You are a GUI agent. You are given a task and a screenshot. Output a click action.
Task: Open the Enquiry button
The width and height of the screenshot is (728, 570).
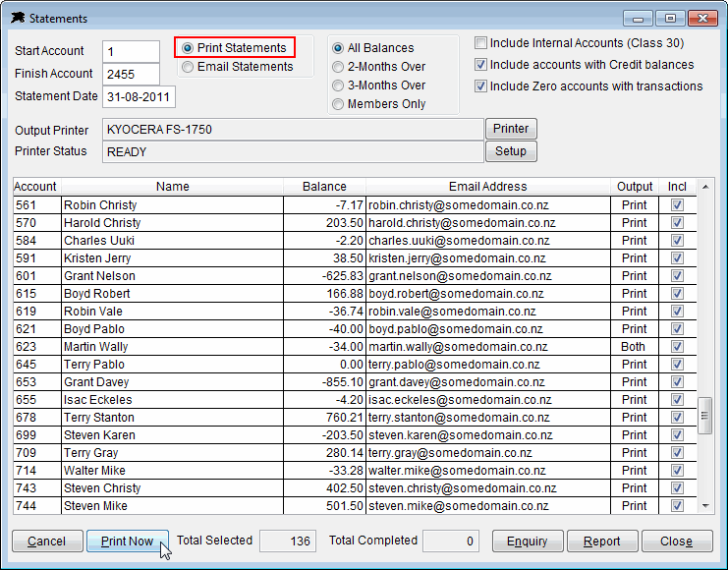click(528, 541)
